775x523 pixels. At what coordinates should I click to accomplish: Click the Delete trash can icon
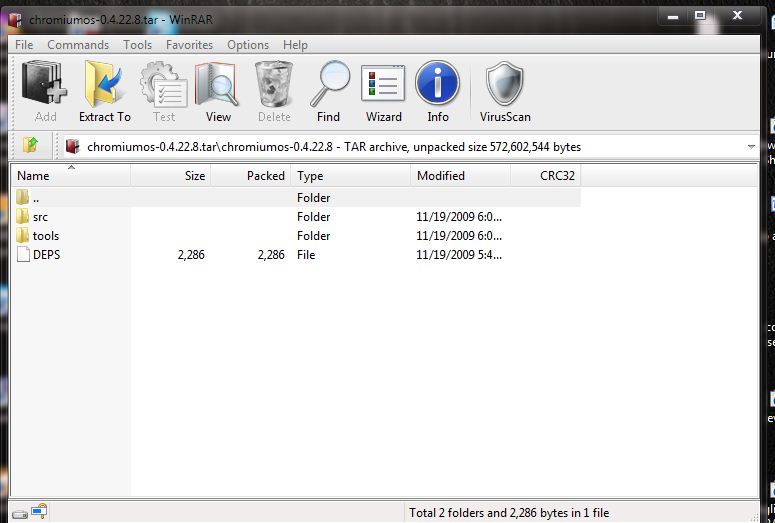click(x=273, y=83)
